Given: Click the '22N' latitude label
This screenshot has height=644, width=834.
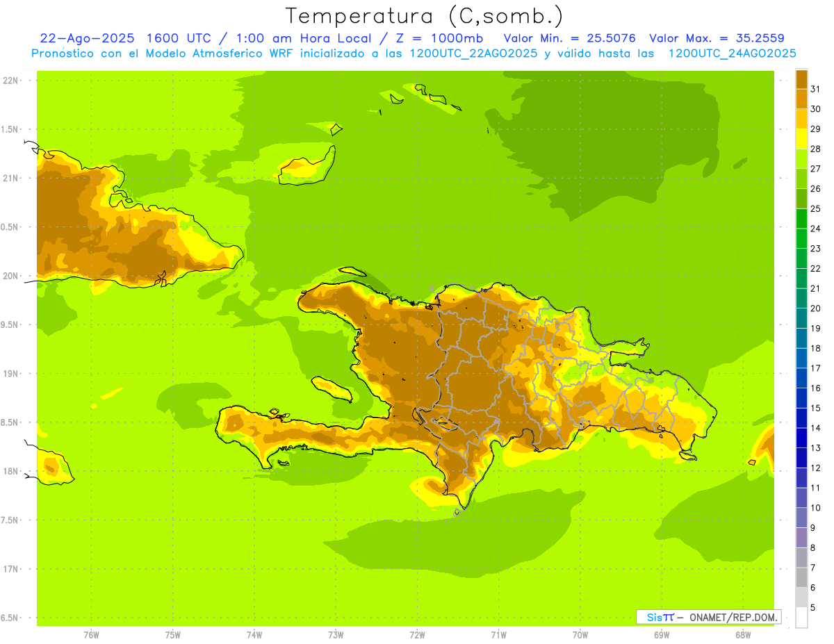Looking at the screenshot, I should point(12,80).
